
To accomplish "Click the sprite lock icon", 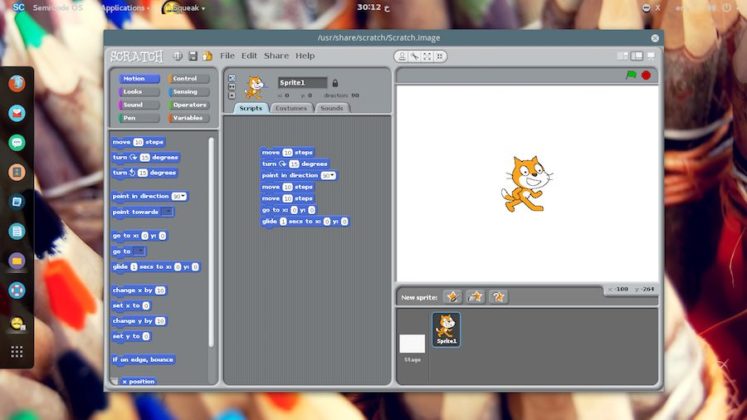I will pyautogui.click(x=335, y=83).
